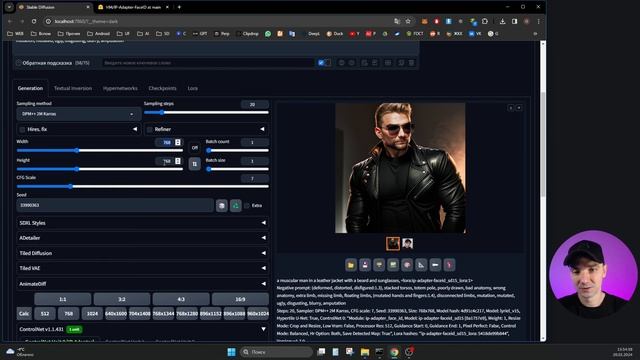Collapse the ControlNet v1.1.431 panel

tap(263, 329)
